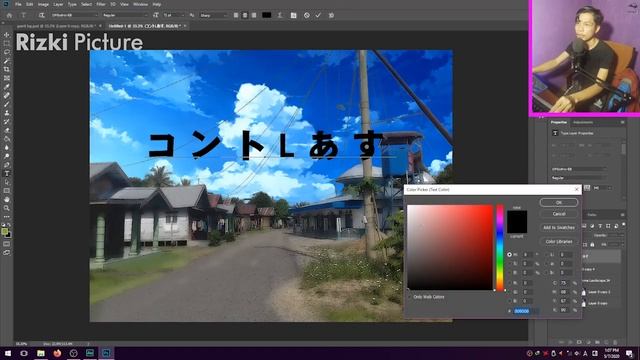This screenshot has width=640, height=360.
Task: Click OK in Color Picker
Action: click(x=559, y=202)
